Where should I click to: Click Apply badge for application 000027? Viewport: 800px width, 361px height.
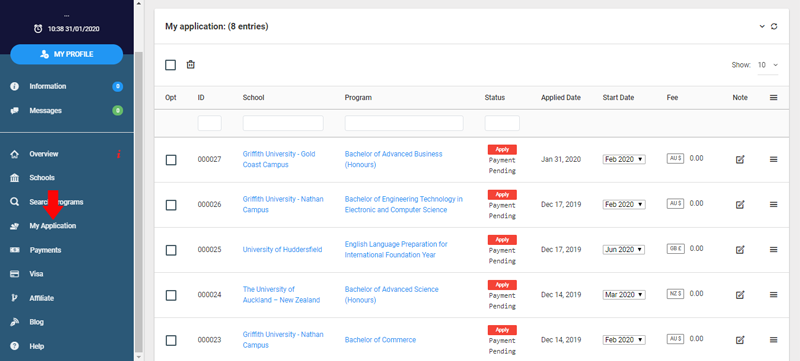point(502,149)
